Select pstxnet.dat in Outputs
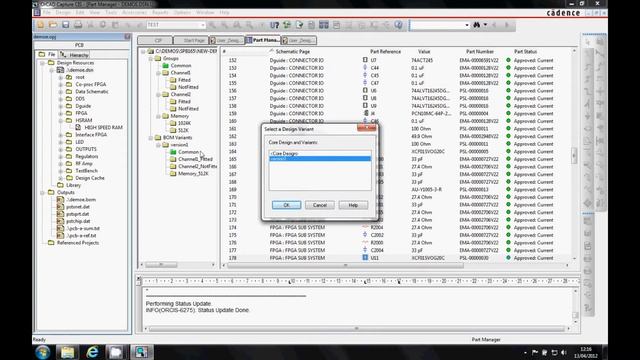Image resolution: width=640 pixels, height=360 pixels. pos(78,207)
